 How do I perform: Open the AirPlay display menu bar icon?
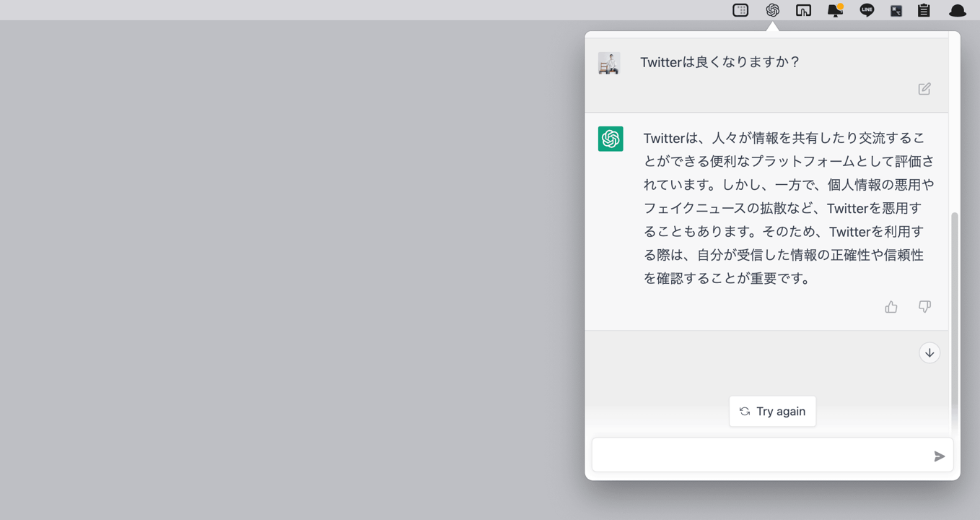[x=803, y=10]
